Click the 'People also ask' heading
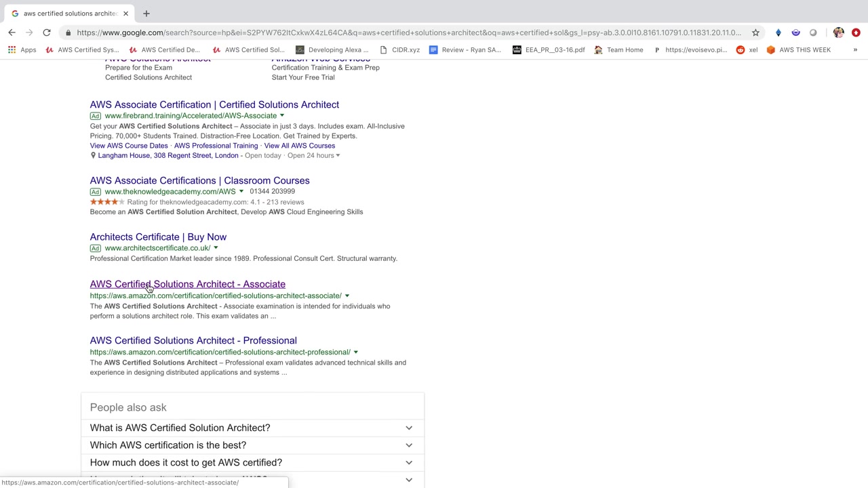868x488 pixels. tap(128, 407)
